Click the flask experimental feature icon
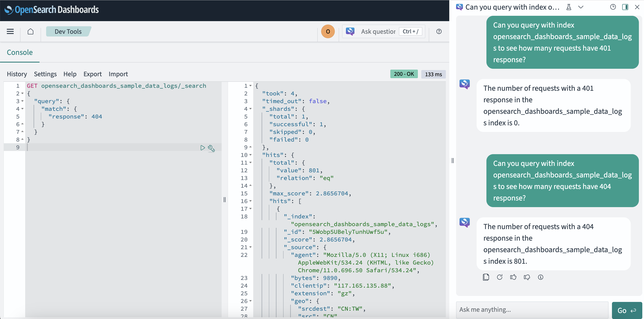This screenshot has width=644, height=319. click(x=569, y=7)
